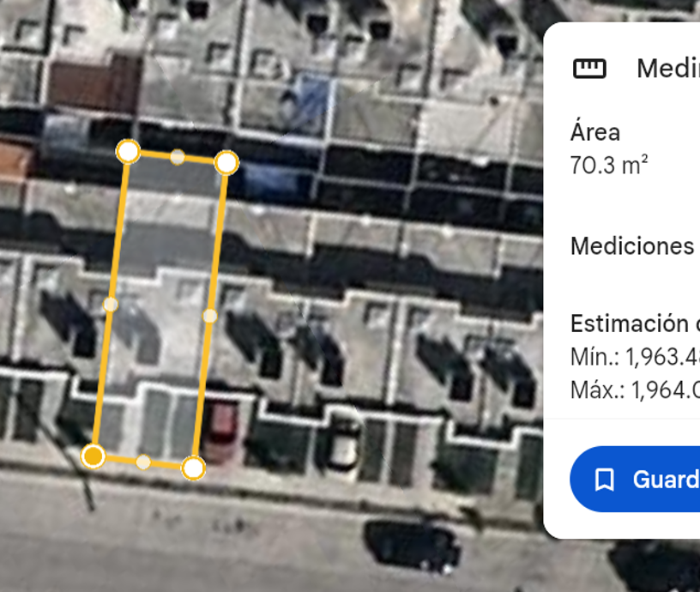Click the bookmark icon in save button
The image size is (700, 592).
pos(605,480)
